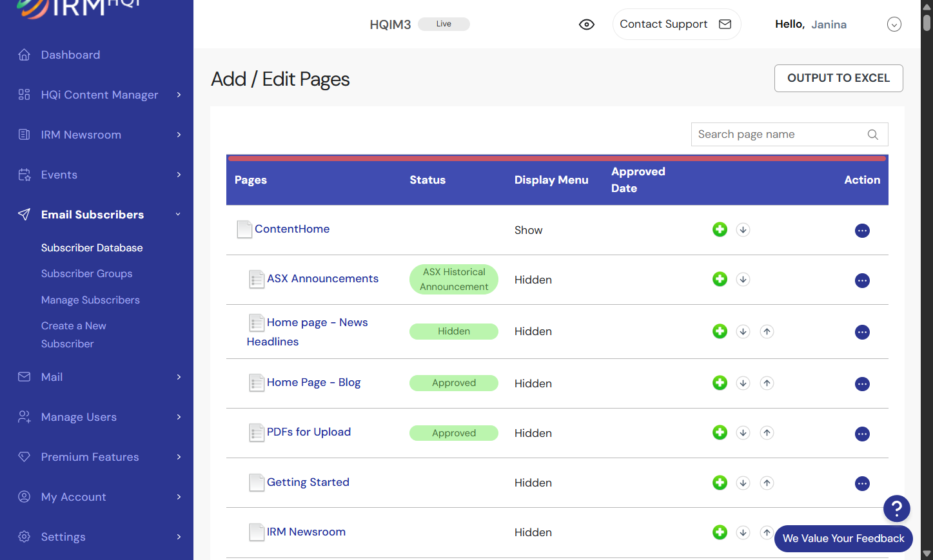The height and width of the screenshot is (560, 933).
Task: Go to the Dashboard
Action: tap(70, 55)
